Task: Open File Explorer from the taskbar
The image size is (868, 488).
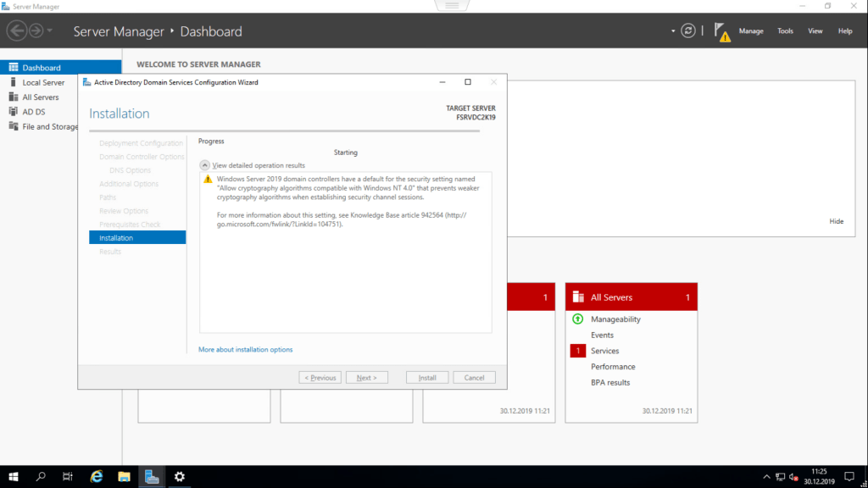Action: pos(124,476)
